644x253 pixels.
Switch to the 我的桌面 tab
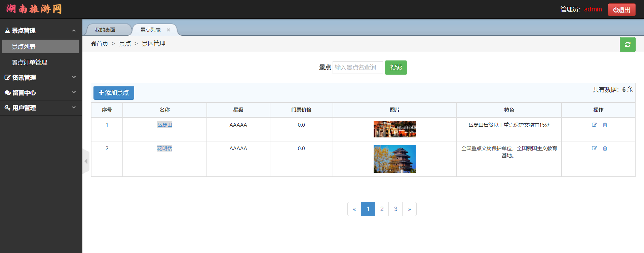coord(105,30)
